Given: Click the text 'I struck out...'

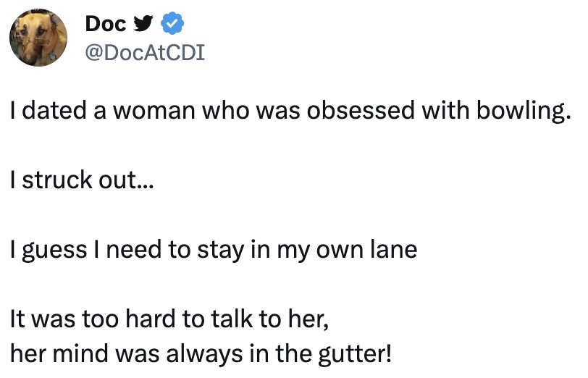Looking at the screenshot, I should pyautogui.click(x=82, y=180).
